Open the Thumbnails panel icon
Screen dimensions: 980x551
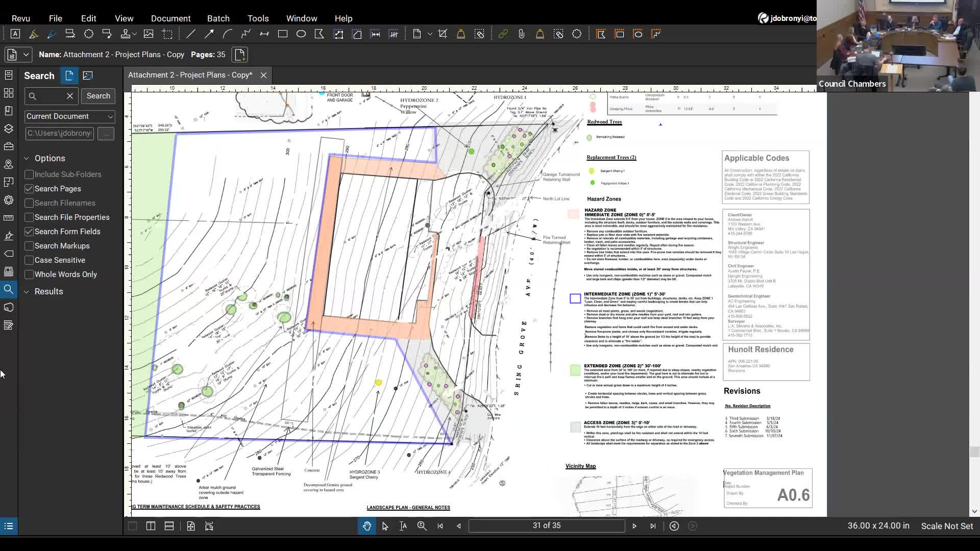tap(9, 93)
